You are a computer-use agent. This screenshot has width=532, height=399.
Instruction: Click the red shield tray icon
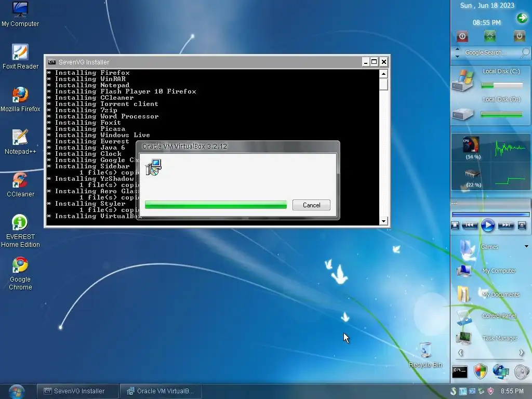click(490, 391)
